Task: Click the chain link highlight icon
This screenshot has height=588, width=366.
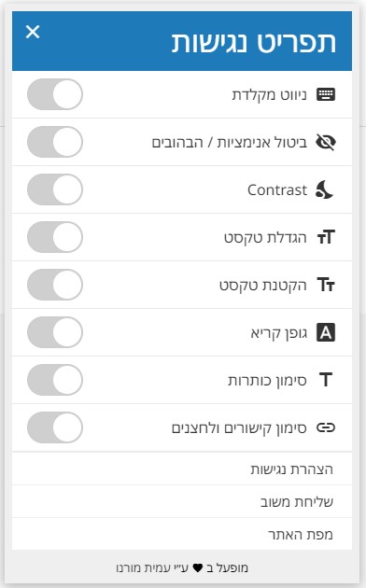Action: tap(326, 427)
